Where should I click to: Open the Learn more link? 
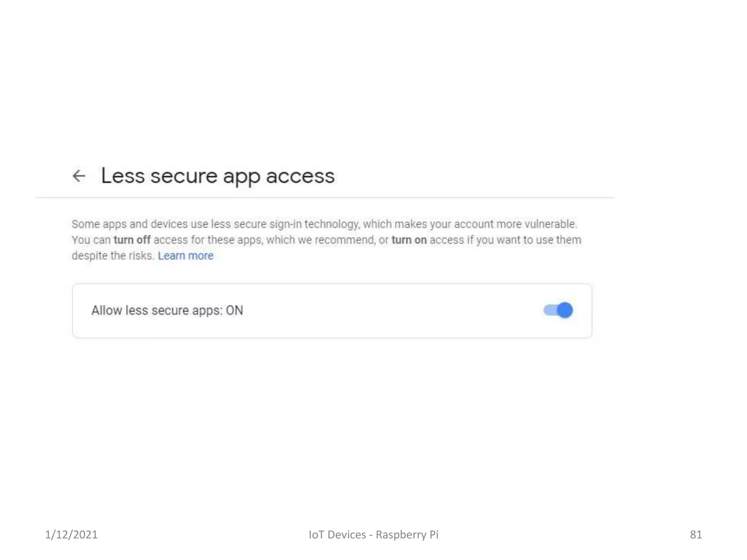coord(185,256)
